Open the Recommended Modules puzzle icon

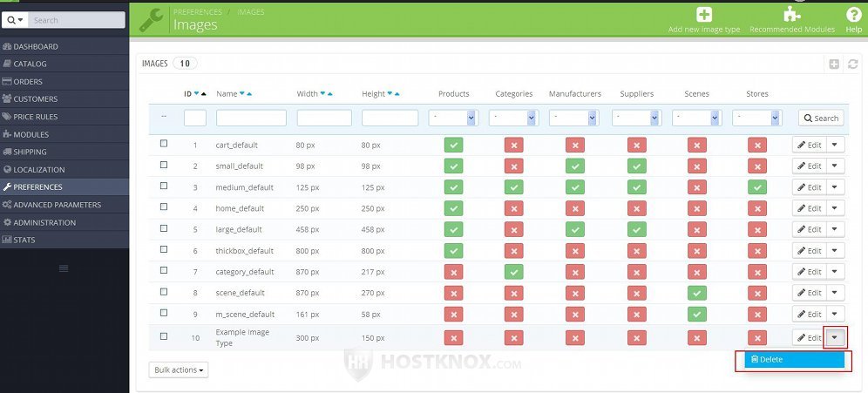tap(792, 15)
